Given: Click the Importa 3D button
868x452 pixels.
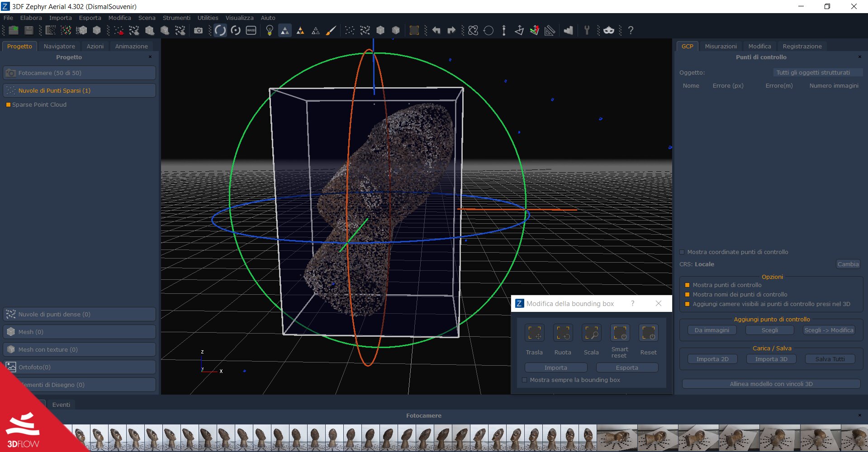Looking at the screenshot, I should pyautogui.click(x=771, y=359).
